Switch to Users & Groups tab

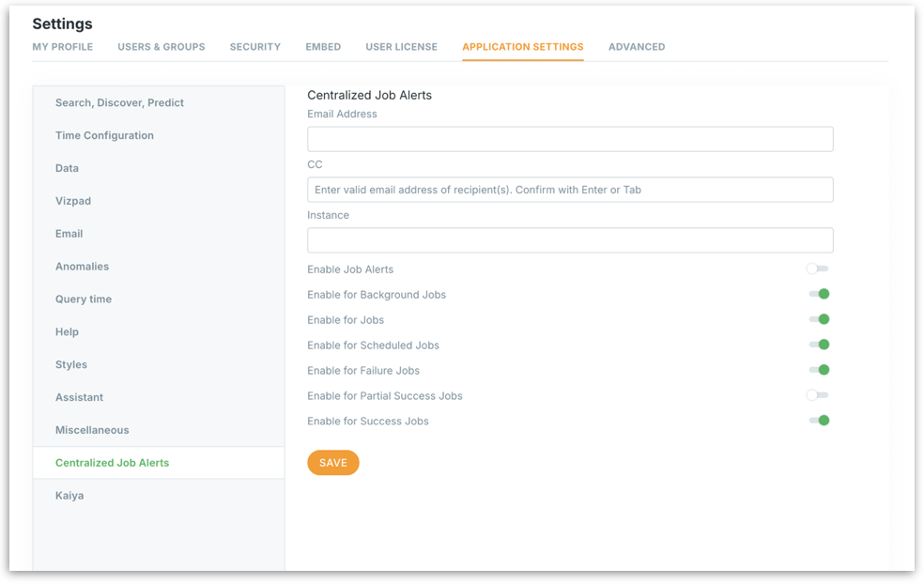click(162, 47)
